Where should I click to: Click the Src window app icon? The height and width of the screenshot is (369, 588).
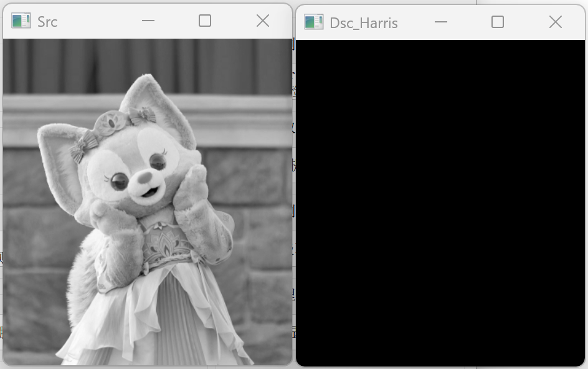coord(21,21)
